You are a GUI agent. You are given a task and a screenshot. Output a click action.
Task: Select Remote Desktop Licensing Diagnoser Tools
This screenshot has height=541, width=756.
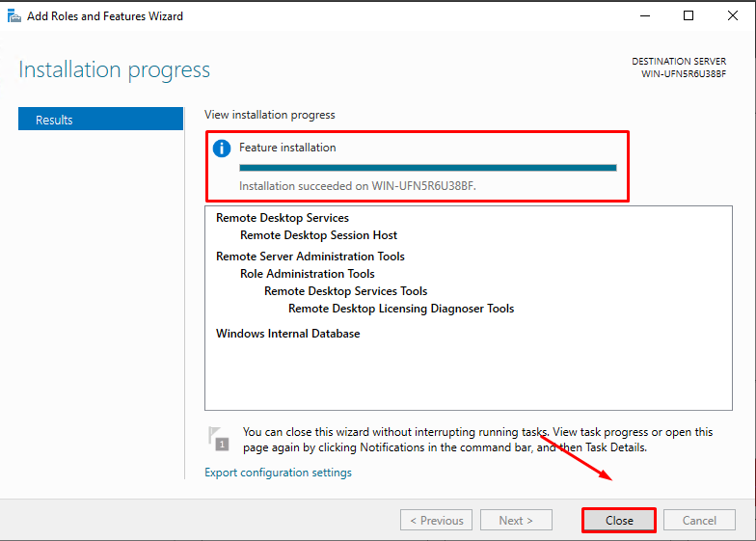(x=401, y=309)
